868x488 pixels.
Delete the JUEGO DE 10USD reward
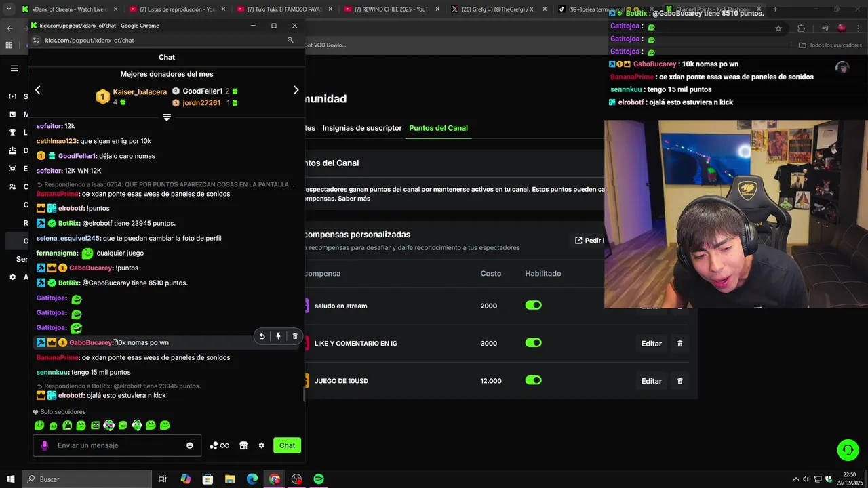click(x=680, y=381)
